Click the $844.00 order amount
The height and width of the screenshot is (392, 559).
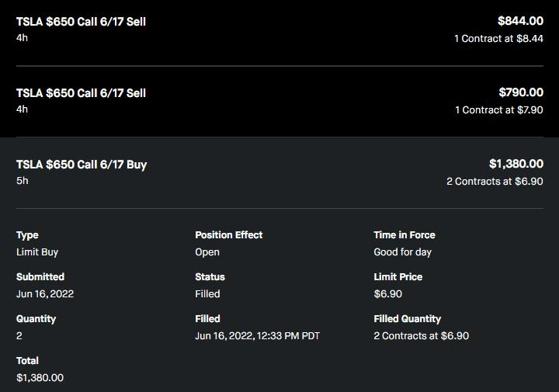pos(520,21)
